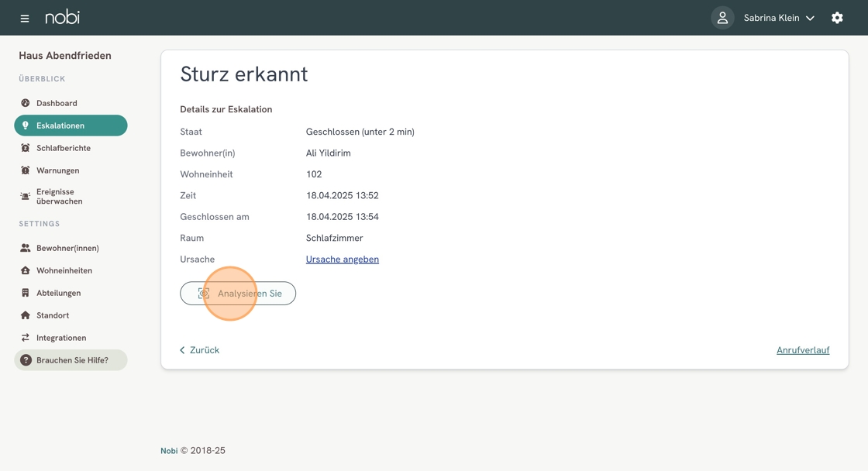Click the Abteilungen building icon
Screen dimensions: 868x471
[x=26, y=293]
